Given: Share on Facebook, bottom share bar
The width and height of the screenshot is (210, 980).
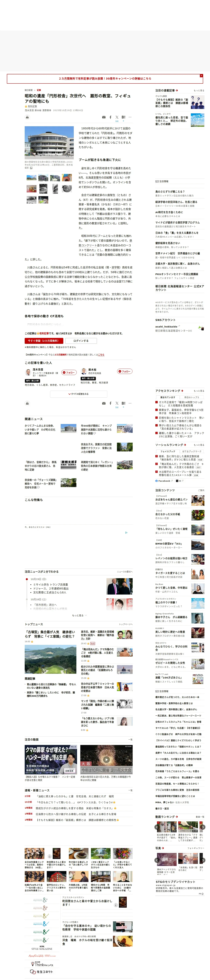Looking at the screenshot, I should coord(111,403).
